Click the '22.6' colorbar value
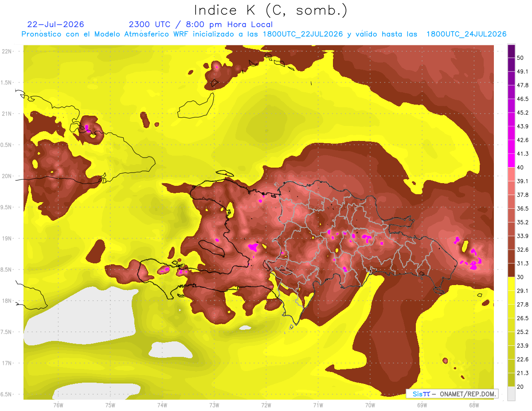532x411 pixels. click(523, 360)
